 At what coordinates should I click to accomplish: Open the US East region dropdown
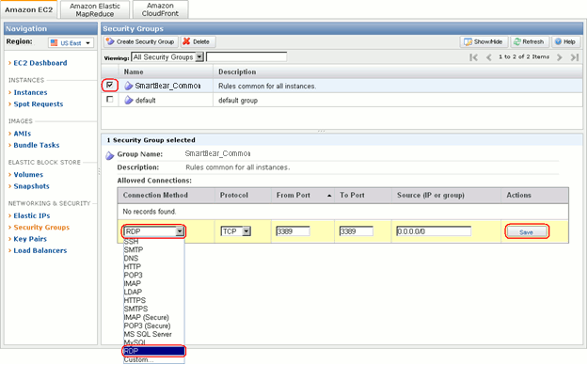point(71,42)
